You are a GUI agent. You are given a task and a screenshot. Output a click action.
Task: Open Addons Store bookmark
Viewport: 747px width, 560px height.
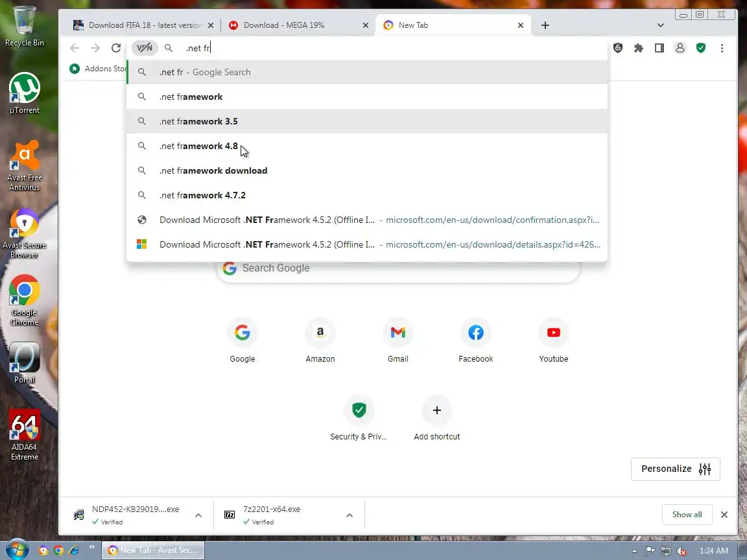tap(98, 69)
